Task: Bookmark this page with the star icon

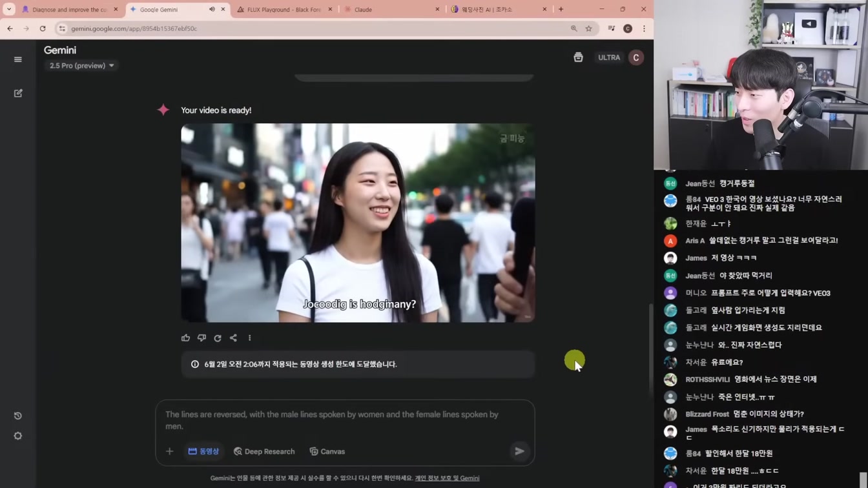Action: tap(589, 28)
